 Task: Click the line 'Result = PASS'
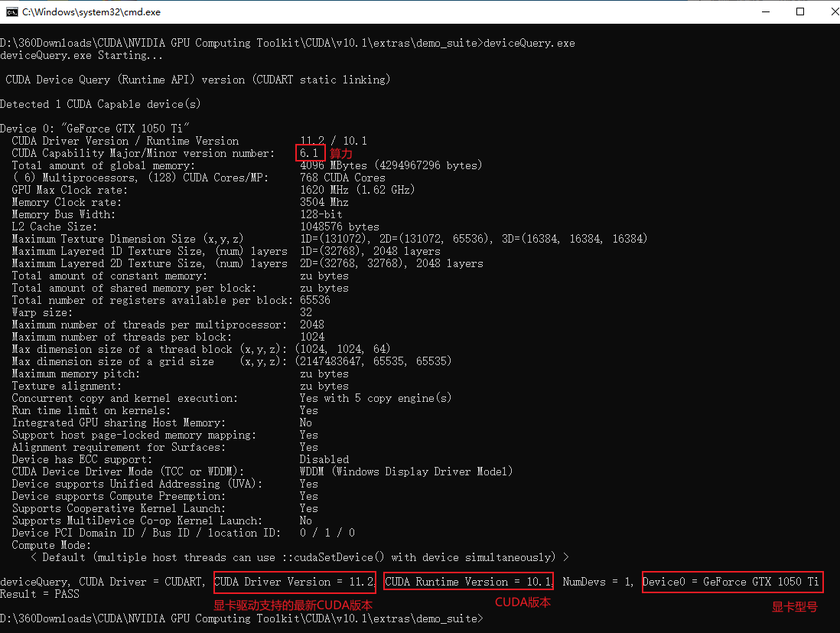point(40,594)
